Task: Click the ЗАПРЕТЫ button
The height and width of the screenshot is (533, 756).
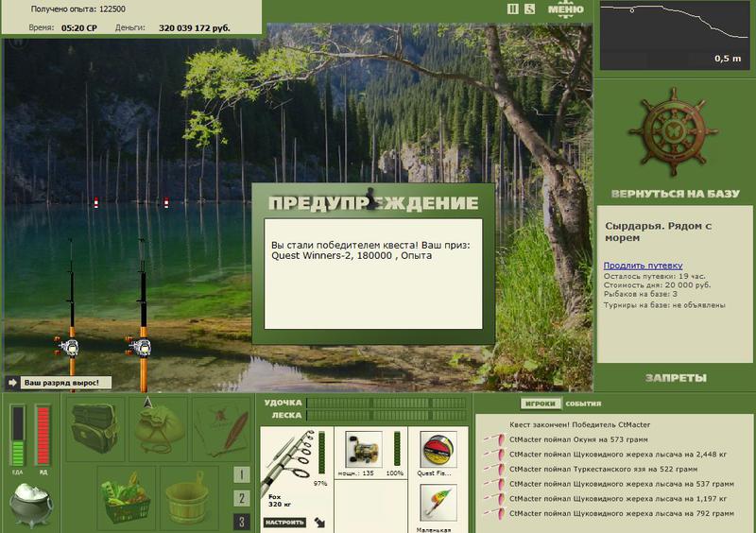Action: coord(676,378)
